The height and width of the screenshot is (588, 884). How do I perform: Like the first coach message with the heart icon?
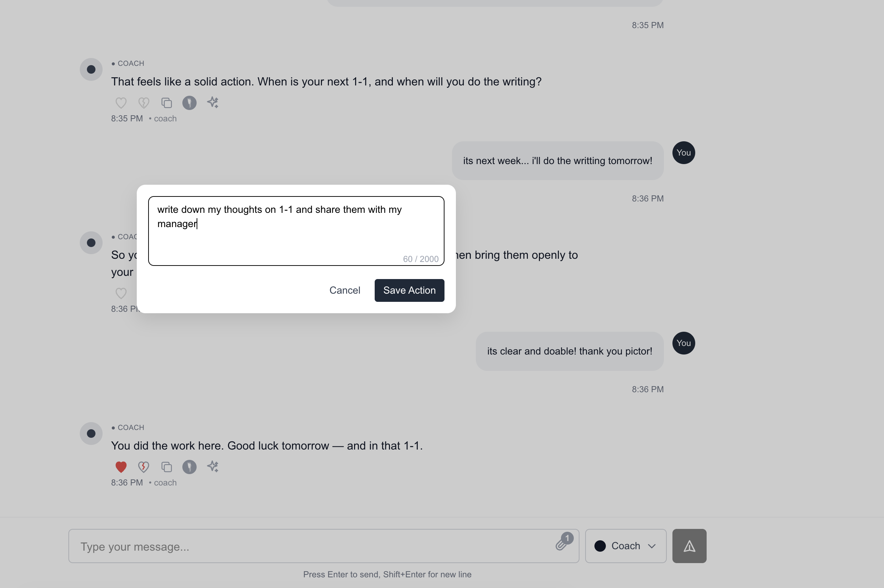120,103
